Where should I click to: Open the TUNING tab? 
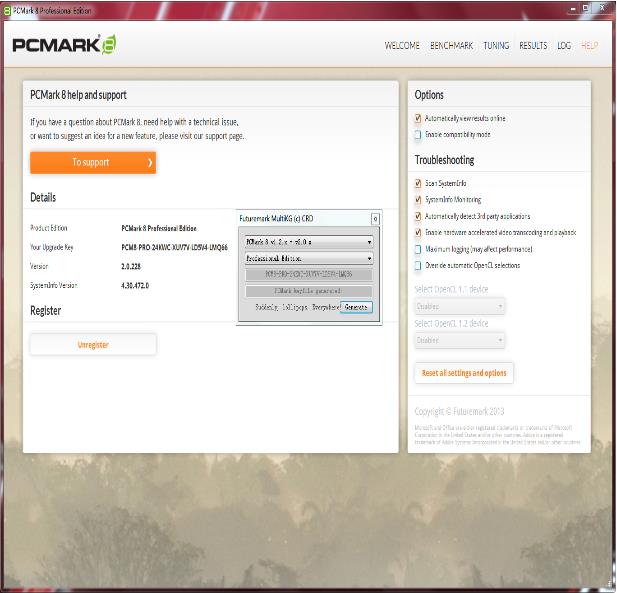(x=496, y=46)
